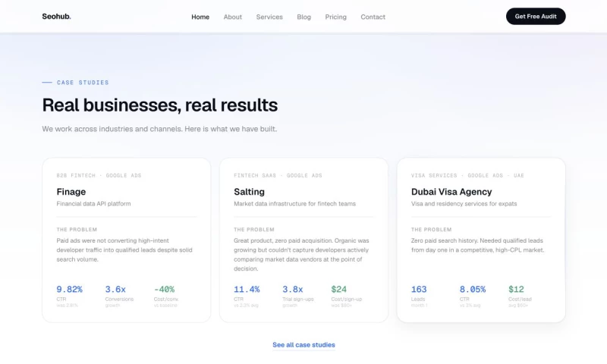Click the VISA SERVICES · GOOGLE ADS · UAE tag

[x=467, y=176]
